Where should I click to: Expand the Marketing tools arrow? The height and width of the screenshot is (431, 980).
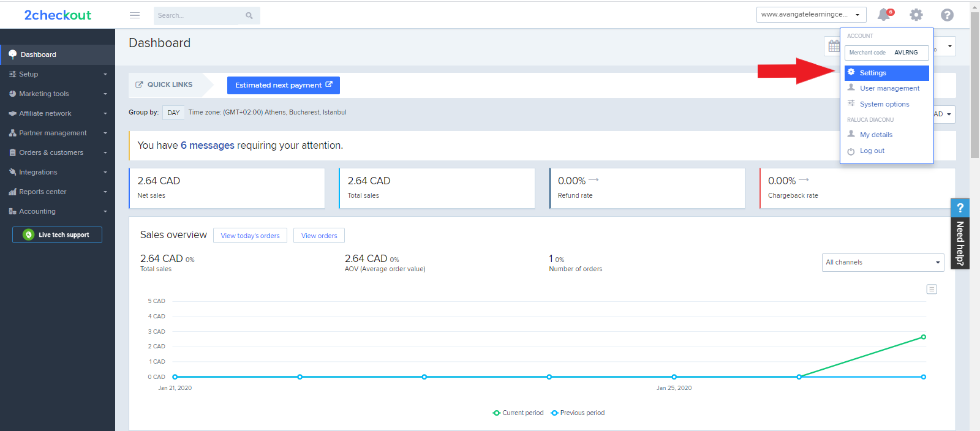(105, 94)
